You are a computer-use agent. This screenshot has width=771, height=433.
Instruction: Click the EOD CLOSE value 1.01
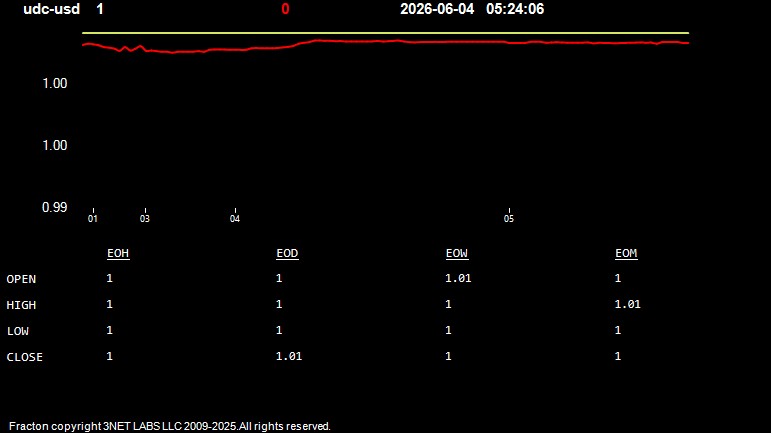[289, 356]
